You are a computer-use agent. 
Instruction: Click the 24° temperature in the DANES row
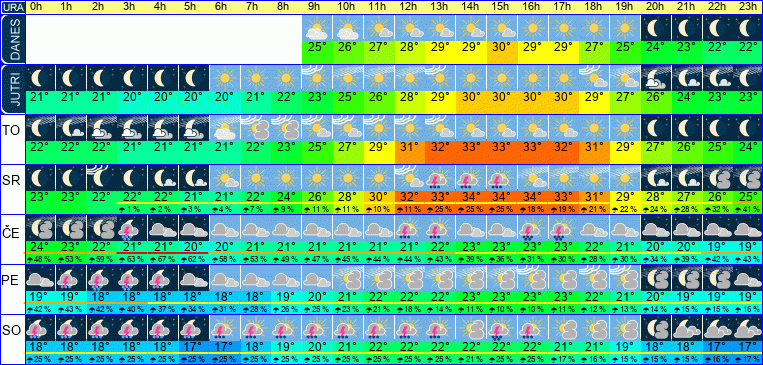tap(656, 47)
